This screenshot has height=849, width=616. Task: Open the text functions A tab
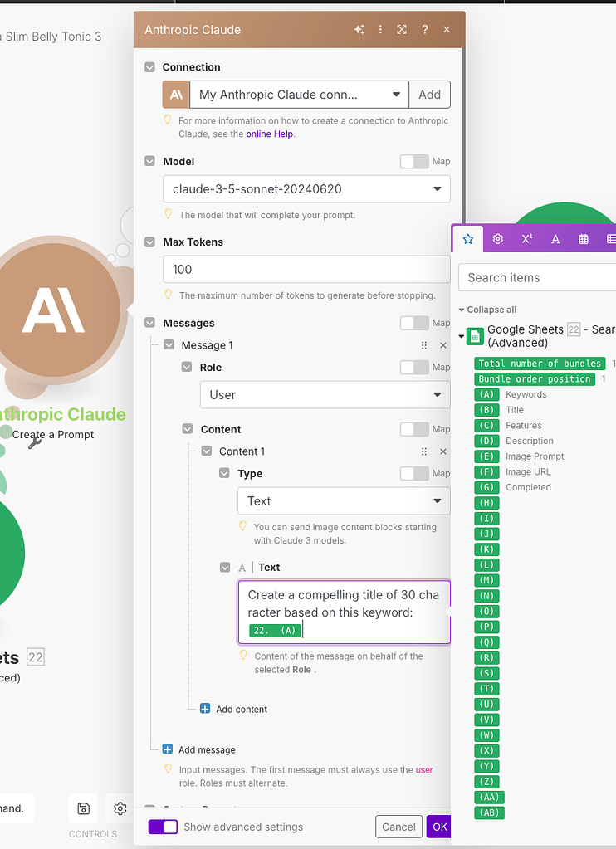tap(555, 239)
